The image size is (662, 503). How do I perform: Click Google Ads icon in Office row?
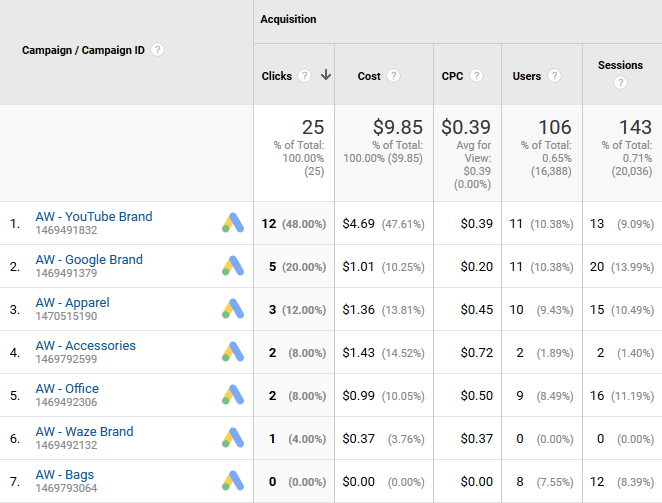point(233,395)
